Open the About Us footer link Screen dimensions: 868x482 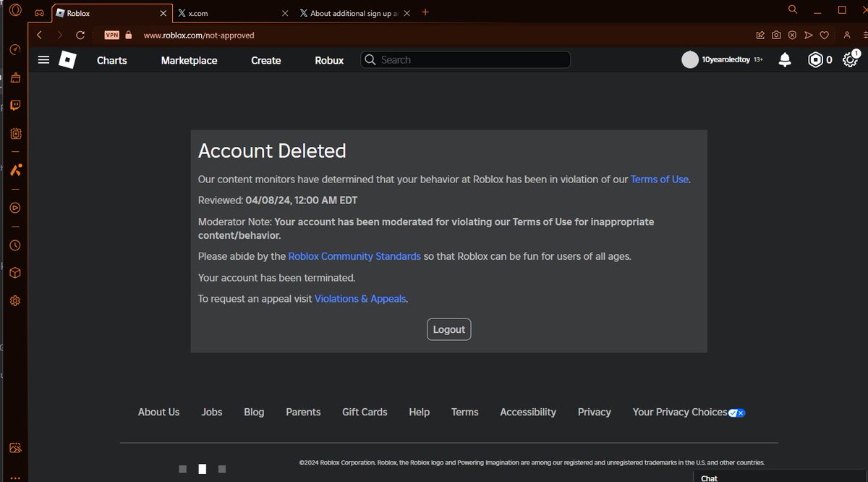click(158, 412)
